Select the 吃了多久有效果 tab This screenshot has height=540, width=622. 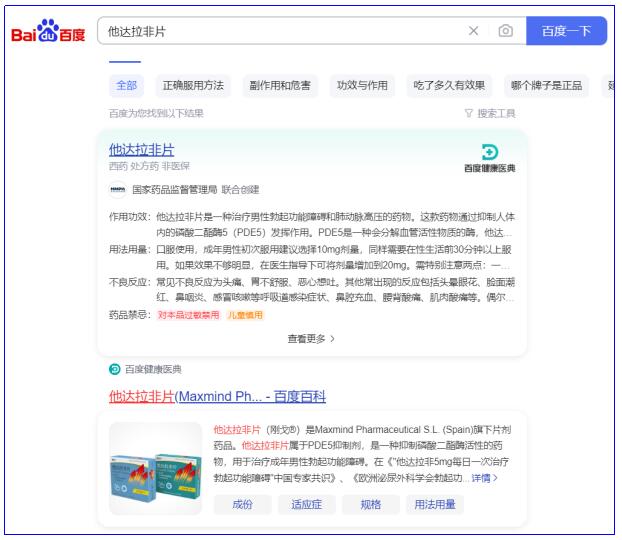pos(449,85)
